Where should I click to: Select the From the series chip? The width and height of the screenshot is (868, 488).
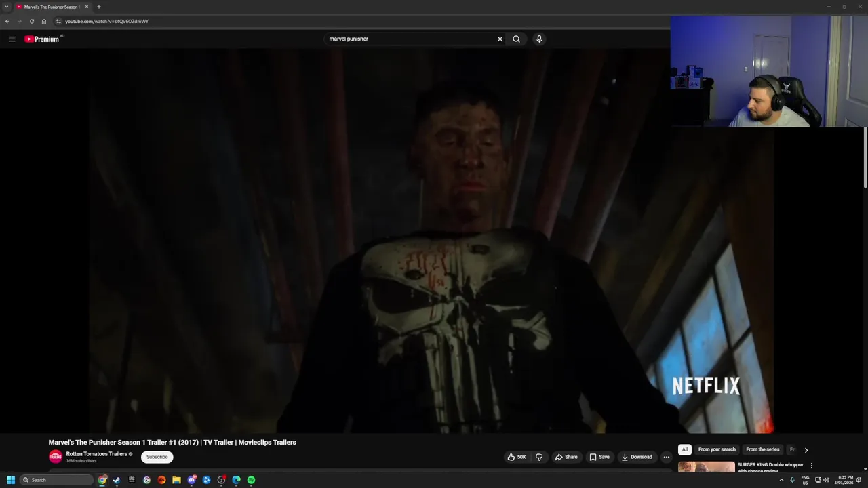click(x=762, y=449)
